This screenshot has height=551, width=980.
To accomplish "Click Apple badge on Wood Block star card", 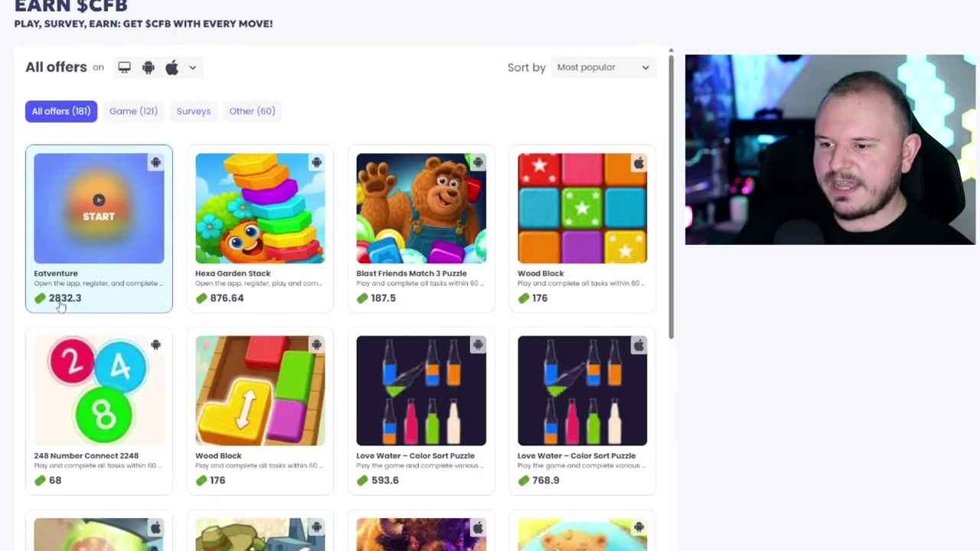I will (639, 162).
